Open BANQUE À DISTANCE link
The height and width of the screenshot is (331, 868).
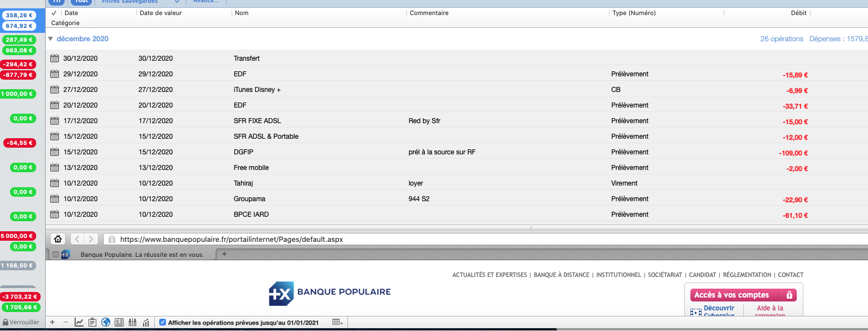tap(561, 275)
